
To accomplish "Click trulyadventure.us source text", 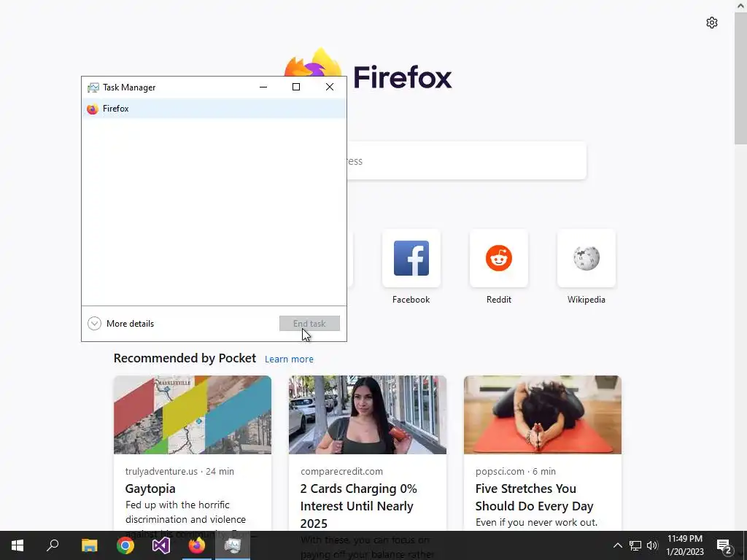I will coord(161,472).
